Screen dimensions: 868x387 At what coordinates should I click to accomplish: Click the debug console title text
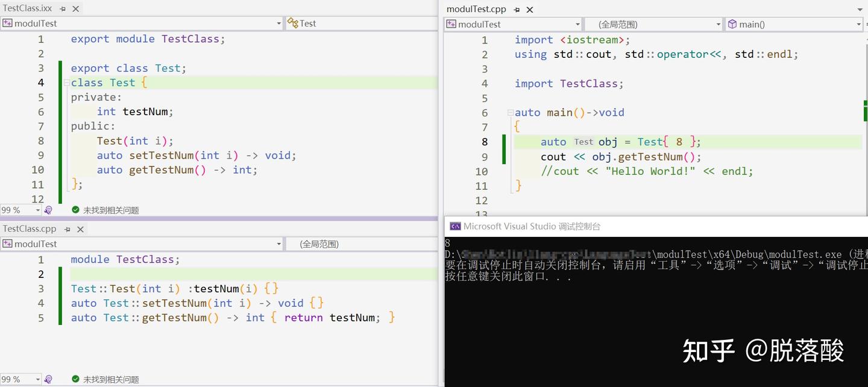click(532, 227)
